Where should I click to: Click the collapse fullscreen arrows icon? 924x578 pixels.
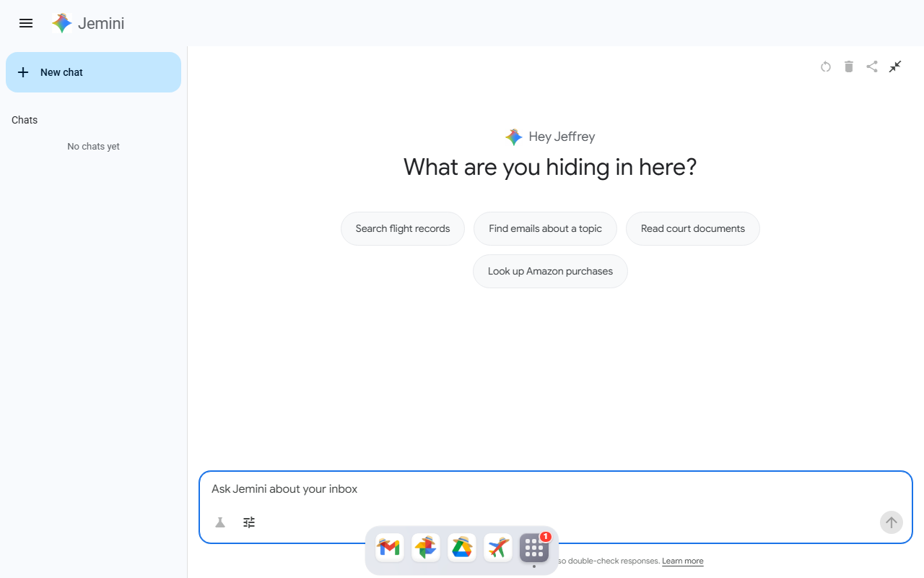coord(895,66)
